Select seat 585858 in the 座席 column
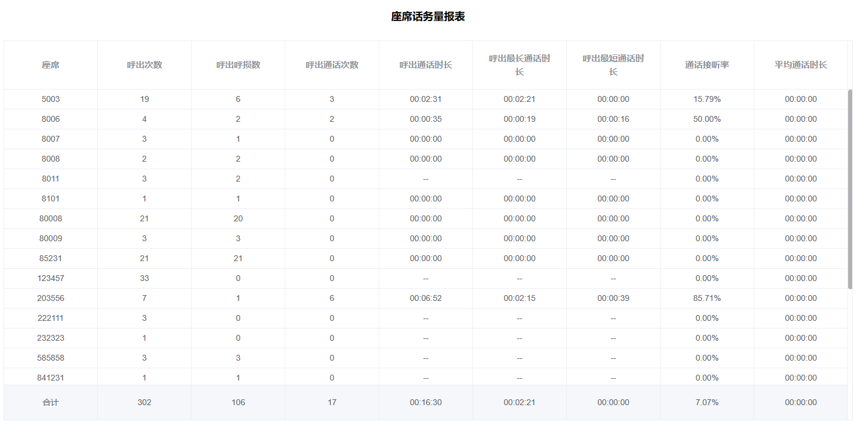868x435 pixels. (50, 358)
